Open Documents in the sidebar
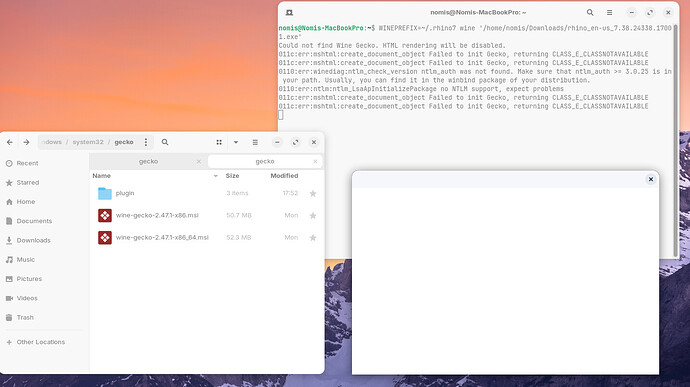690x387 pixels. [x=34, y=221]
